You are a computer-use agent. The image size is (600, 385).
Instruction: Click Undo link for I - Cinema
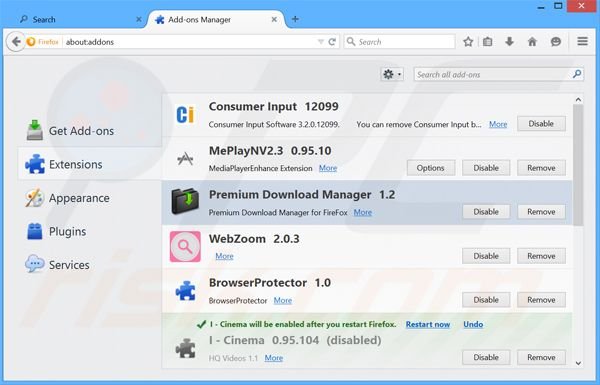click(x=473, y=325)
